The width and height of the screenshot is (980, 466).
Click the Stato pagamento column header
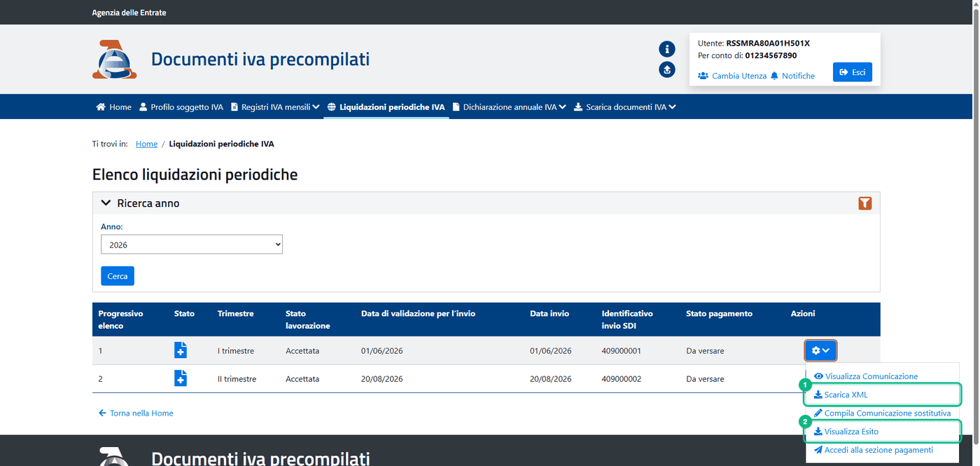719,314
